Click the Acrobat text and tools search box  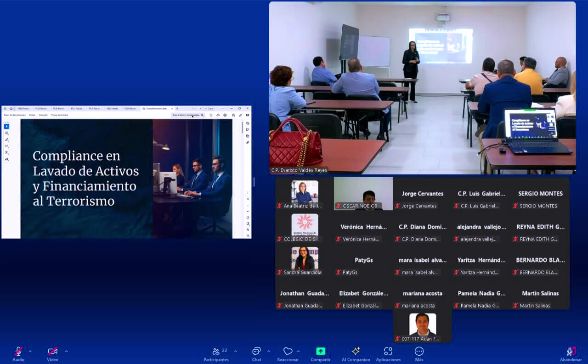[187, 115]
